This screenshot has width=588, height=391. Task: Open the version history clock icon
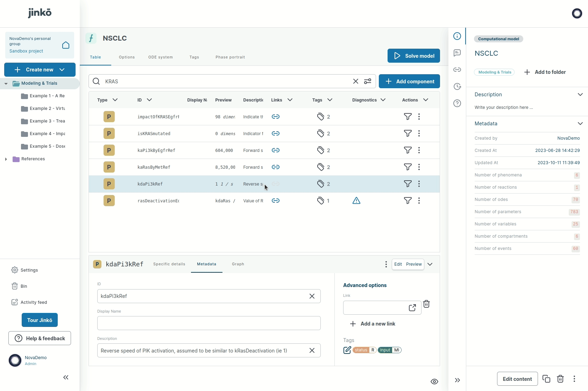[x=457, y=86]
